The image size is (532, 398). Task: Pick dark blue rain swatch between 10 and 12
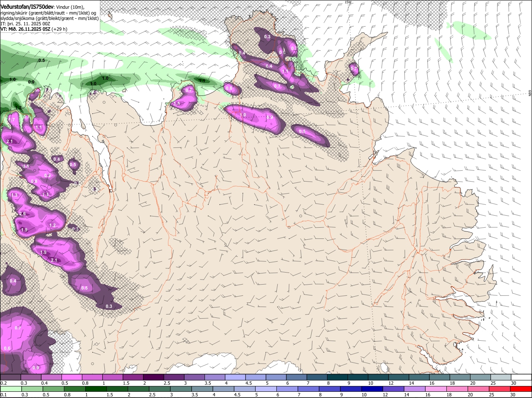373,389
